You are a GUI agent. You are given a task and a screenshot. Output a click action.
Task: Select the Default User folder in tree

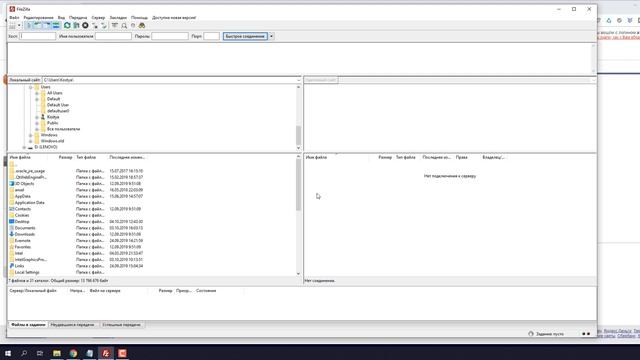click(58, 105)
